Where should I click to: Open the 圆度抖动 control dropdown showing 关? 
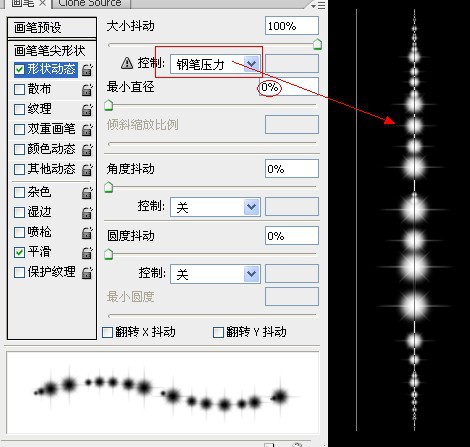click(x=215, y=274)
